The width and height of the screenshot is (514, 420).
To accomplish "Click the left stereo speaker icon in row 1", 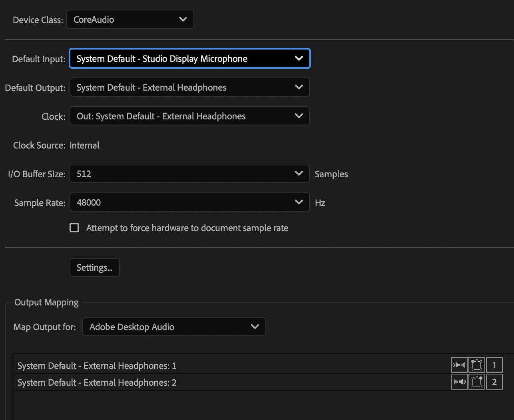I will tap(459, 365).
